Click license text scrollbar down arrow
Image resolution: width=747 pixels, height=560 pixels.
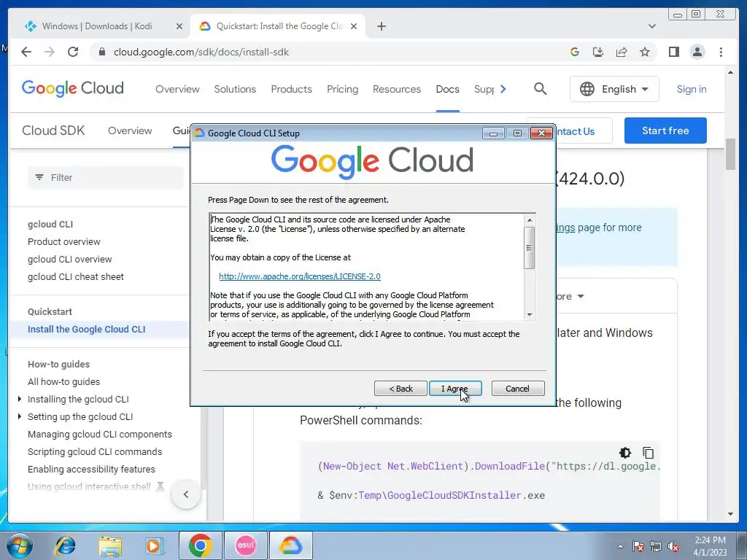click(x=530, y=315)
